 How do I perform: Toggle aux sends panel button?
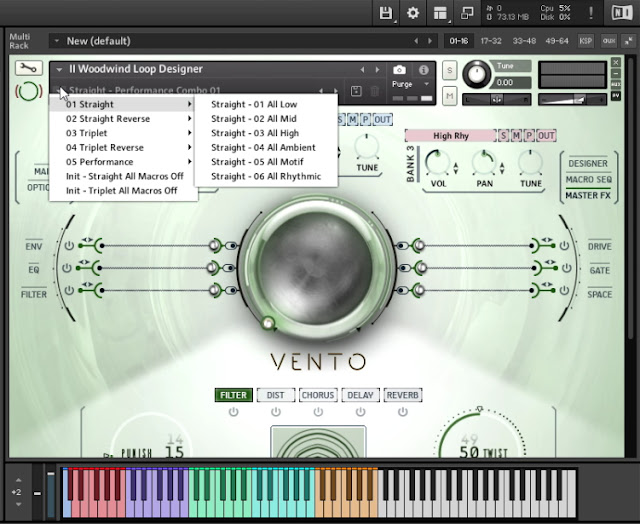coord(609,41)
